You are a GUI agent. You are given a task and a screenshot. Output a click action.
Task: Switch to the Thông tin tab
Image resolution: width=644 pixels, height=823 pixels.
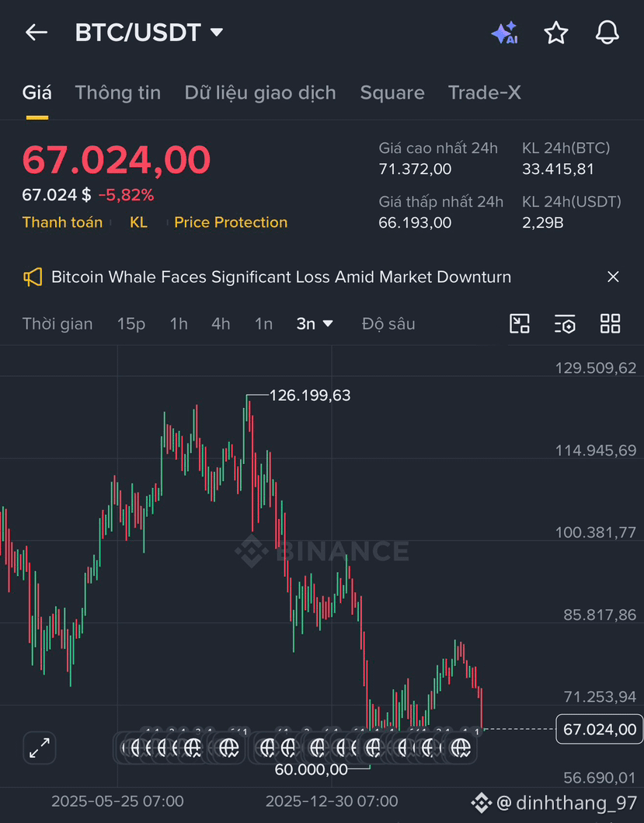117,93
